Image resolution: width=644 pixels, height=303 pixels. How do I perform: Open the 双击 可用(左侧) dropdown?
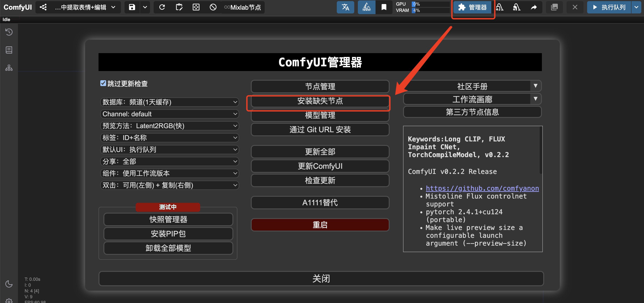(x=170, y=185)
